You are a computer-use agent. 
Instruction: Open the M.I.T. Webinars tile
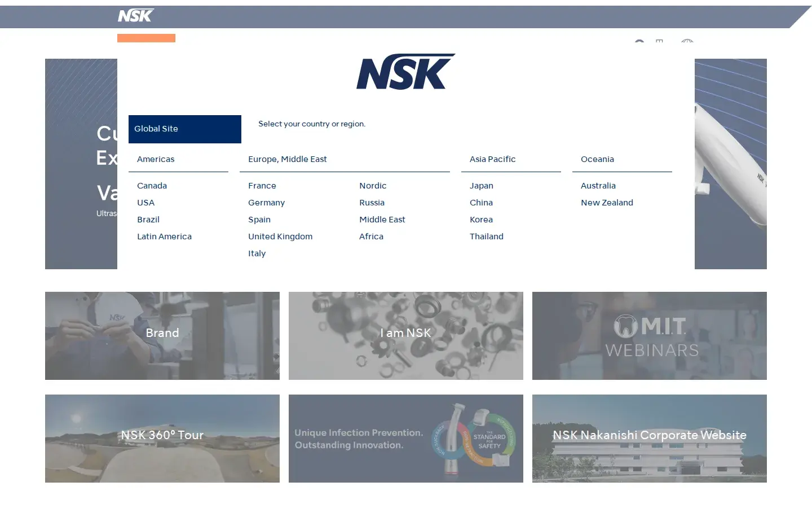pos(650,336)
